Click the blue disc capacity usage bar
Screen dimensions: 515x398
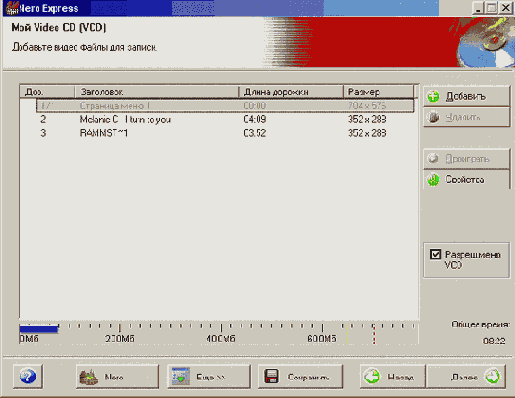39,329
